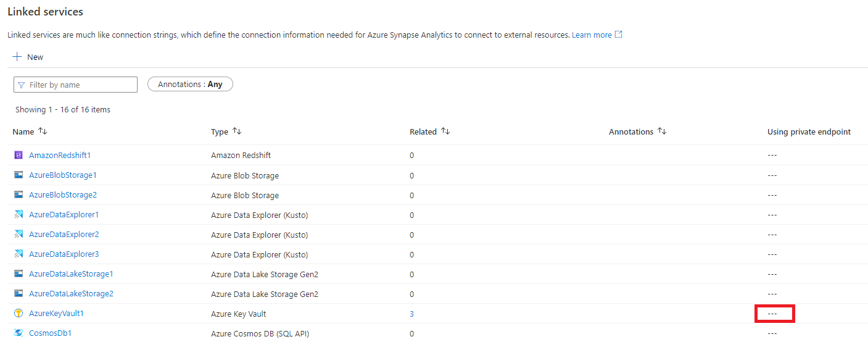Click the AmazonRedshift1 service icon
The image size is (868, 342).
click(19, 155)
